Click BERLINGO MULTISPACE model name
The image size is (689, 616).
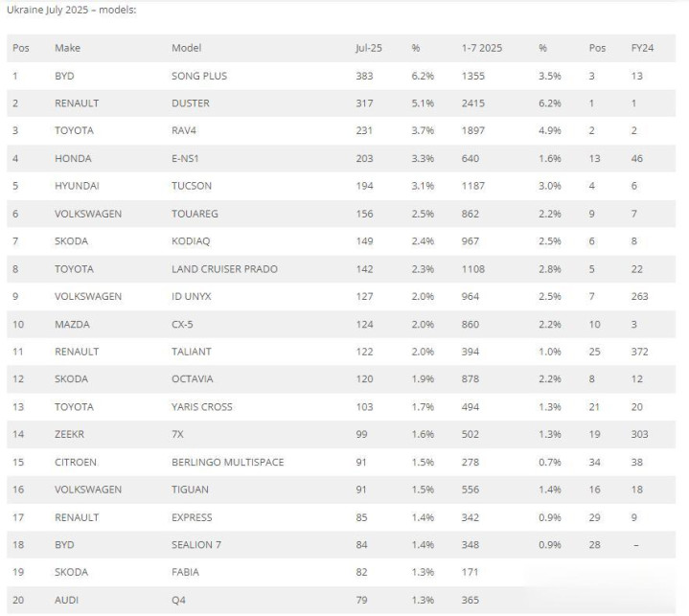tap(228, 462)
